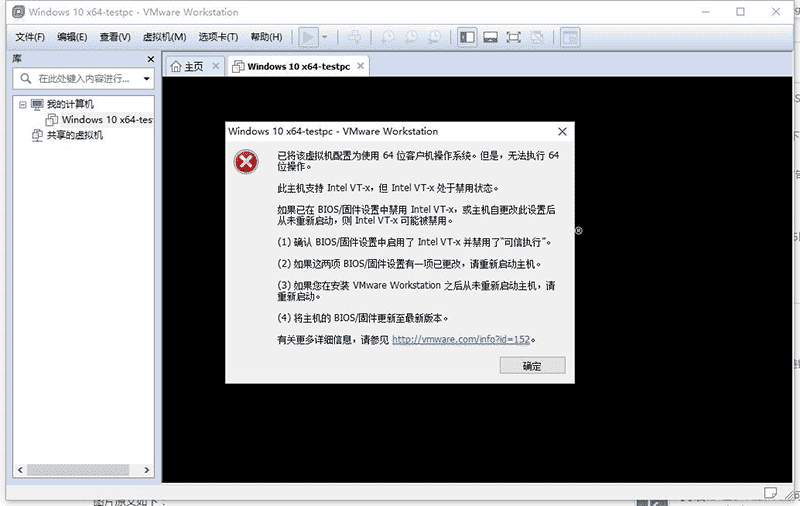Close the 库 library panel
This screenshot has height=506, width=800.
(x=151, y=59)
